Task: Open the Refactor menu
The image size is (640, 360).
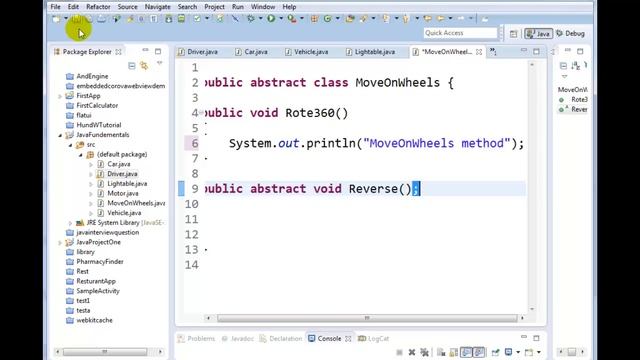Action: point(98,7)
